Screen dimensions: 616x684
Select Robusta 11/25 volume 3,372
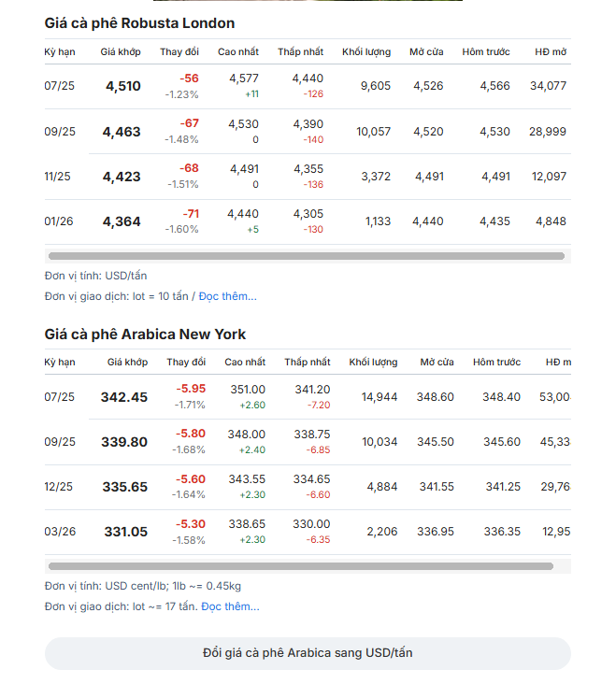point(376,177)
